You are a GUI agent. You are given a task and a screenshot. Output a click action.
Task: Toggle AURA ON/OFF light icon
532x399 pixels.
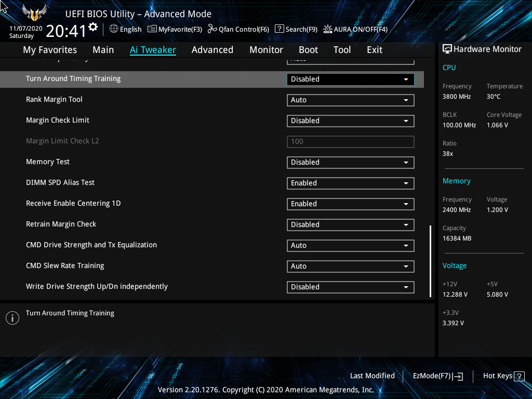click(327, 29)
